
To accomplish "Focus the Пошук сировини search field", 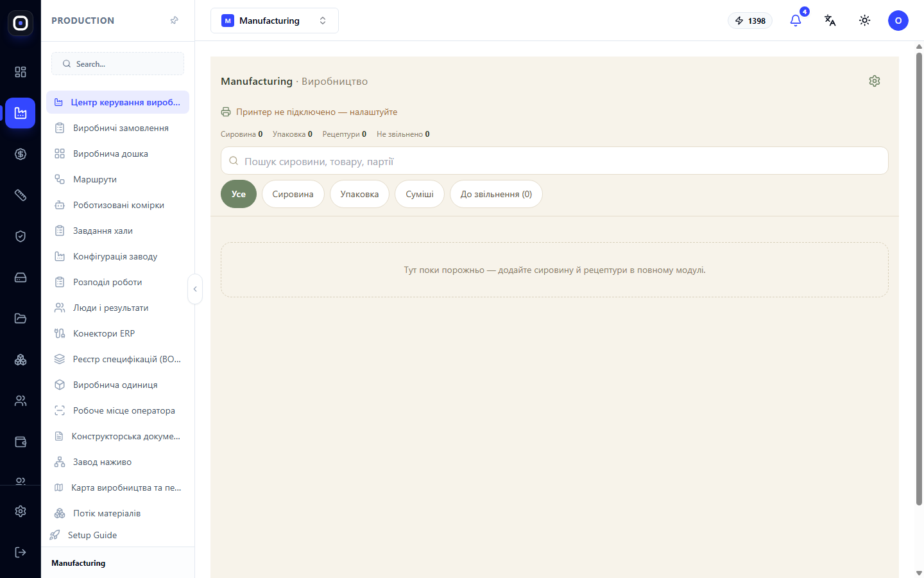I will [554, 161].
